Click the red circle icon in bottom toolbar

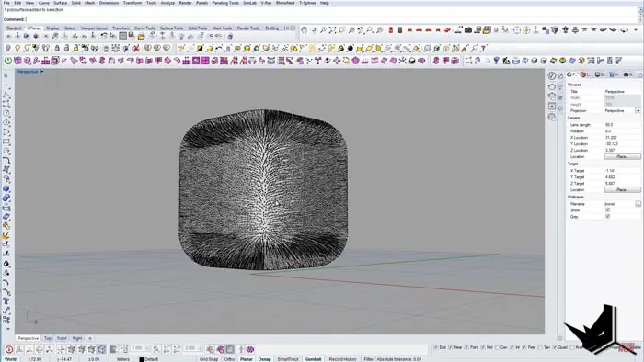point(9,349)
